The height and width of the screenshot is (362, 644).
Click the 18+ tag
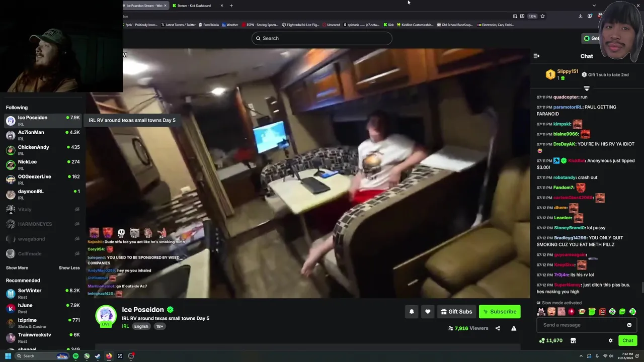pyautogui.click(x=159, y=326)
